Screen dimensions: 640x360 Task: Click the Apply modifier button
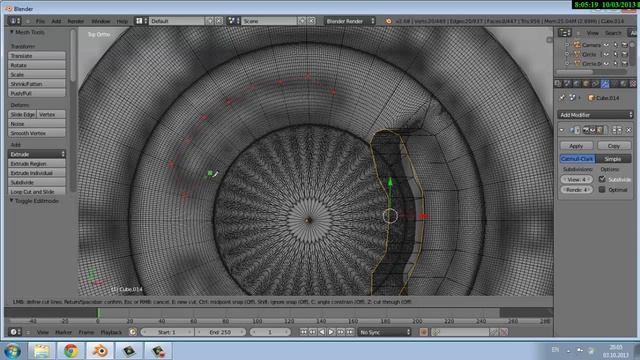[576, 146]
